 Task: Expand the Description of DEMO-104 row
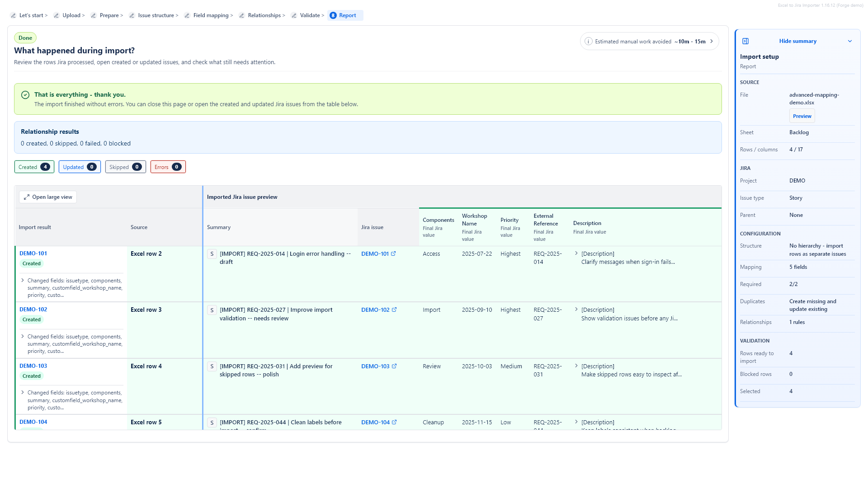point(576,422)
